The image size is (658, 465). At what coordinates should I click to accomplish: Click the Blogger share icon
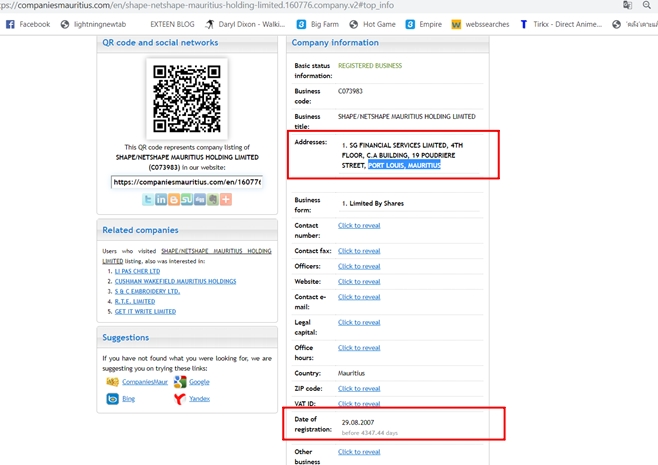coord(174,200)
